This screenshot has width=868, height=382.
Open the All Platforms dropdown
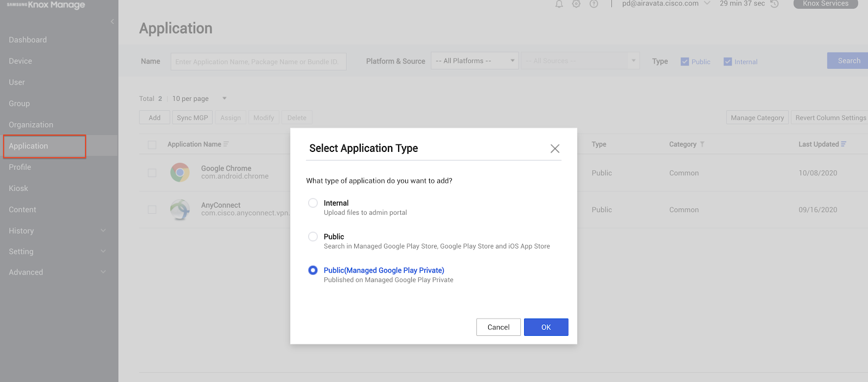coord(475,61)
